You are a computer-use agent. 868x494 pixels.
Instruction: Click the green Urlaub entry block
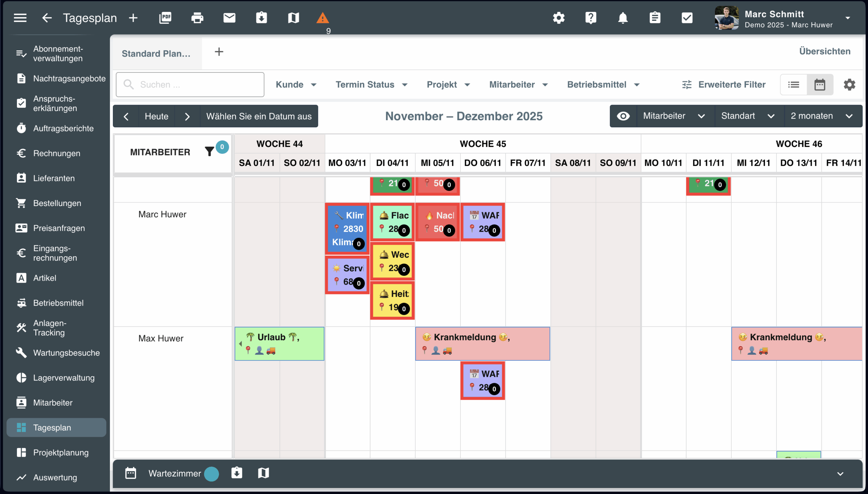pos(279,343)
